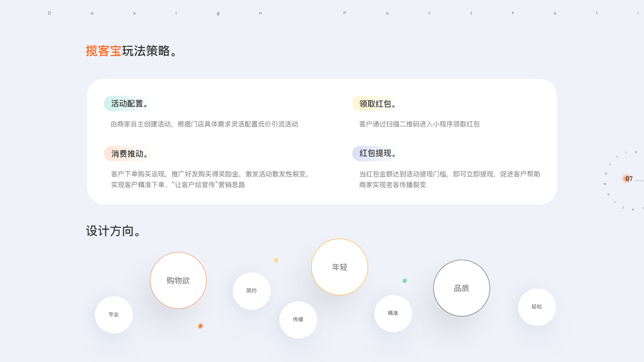Image resolution: width=644 pixels, height=362 pixels.
Task: Click the 轻松 bubble
Action: [x=537, y=307]
